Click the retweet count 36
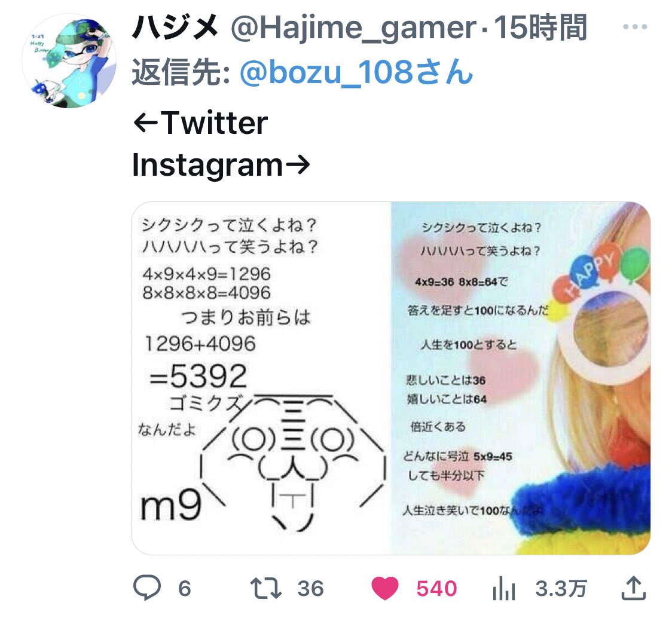This screenshot has width=672, height=624. tap(311, 588)
